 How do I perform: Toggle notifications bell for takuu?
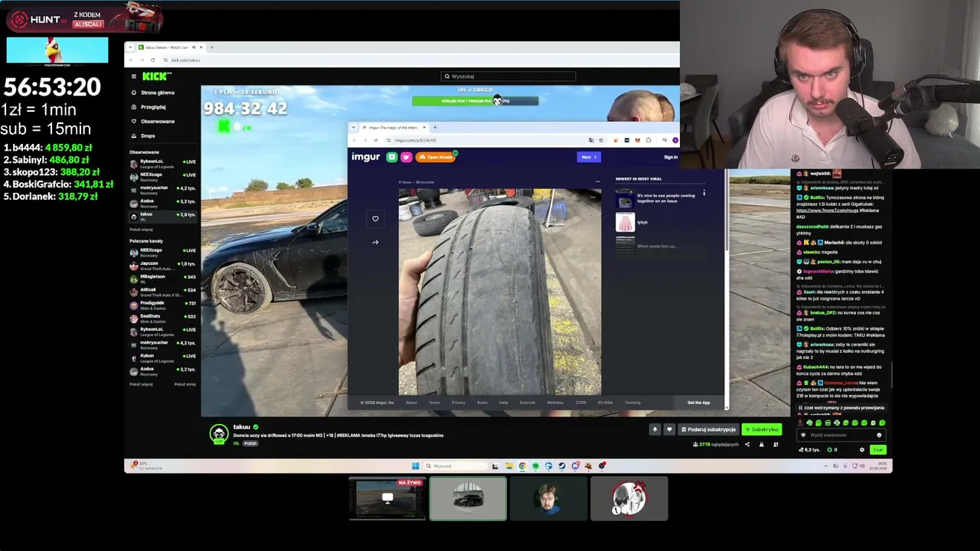pyautogui.click(x=655, y=429)
